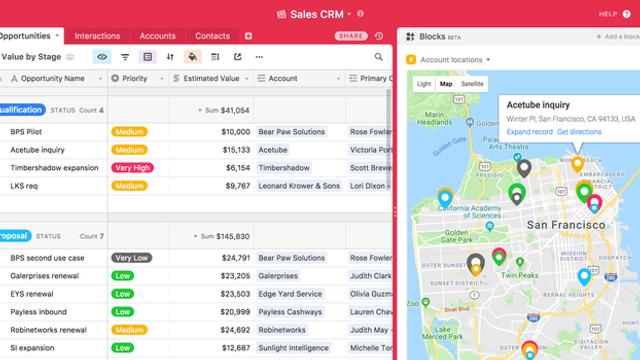Open Estimated Value column dropdown arrow

[247, 78]
